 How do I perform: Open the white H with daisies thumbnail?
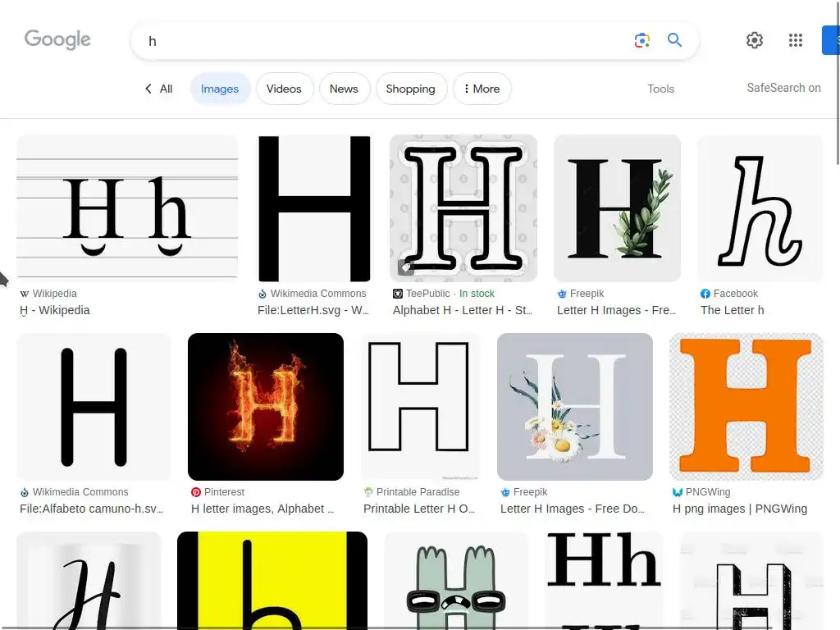575,407
